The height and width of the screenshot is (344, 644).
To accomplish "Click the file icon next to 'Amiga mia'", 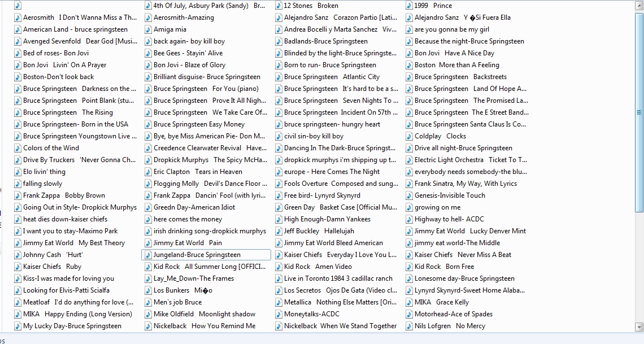I will [x=148, y=29].
